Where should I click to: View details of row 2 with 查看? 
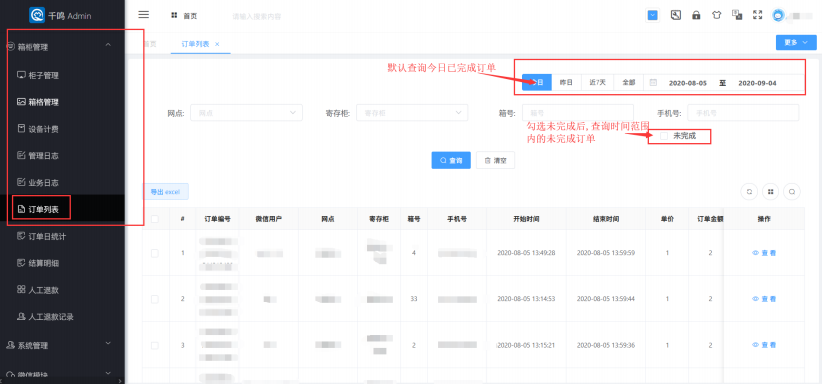[x=764, y=299]
